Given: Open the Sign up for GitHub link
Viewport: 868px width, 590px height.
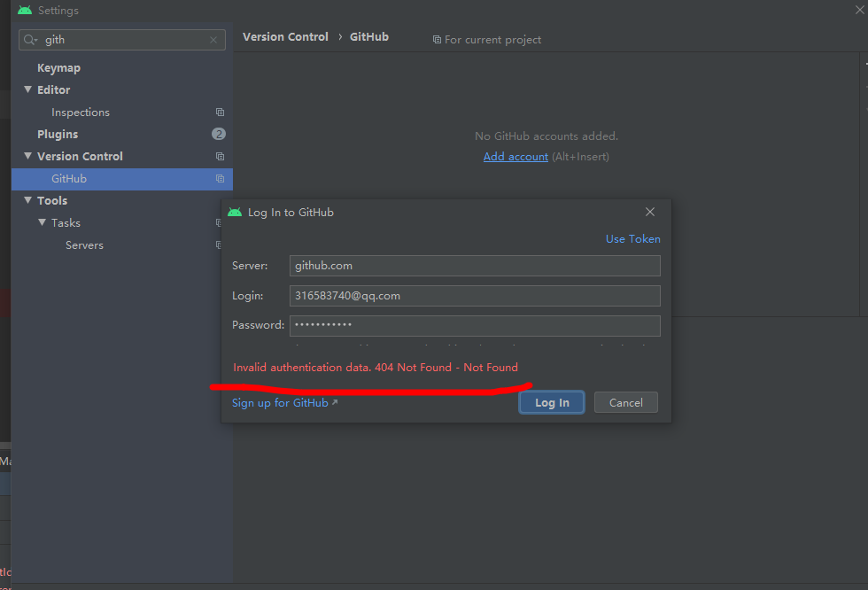Looking at the screenshot, I should point(280,403).
